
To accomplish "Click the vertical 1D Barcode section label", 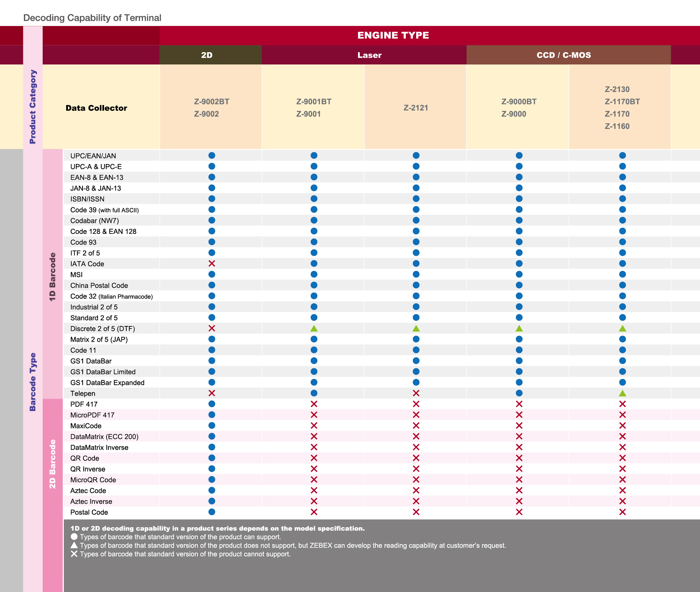I will (52, 277).
